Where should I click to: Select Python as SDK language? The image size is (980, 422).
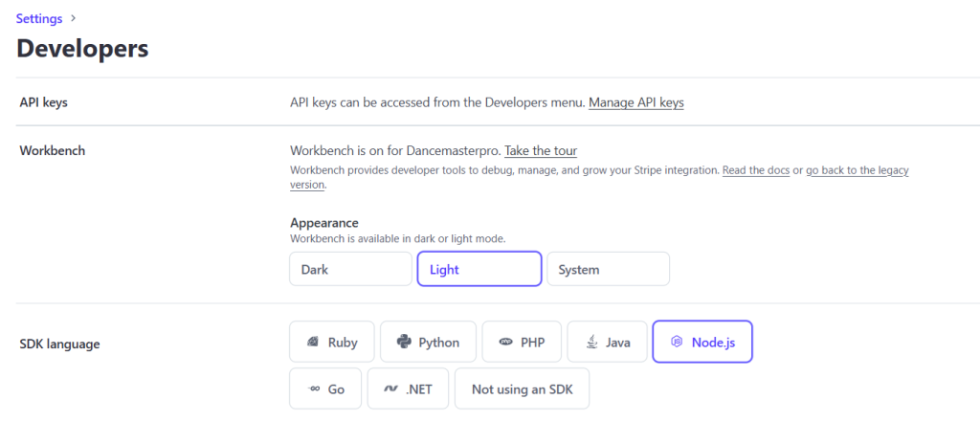428,342
